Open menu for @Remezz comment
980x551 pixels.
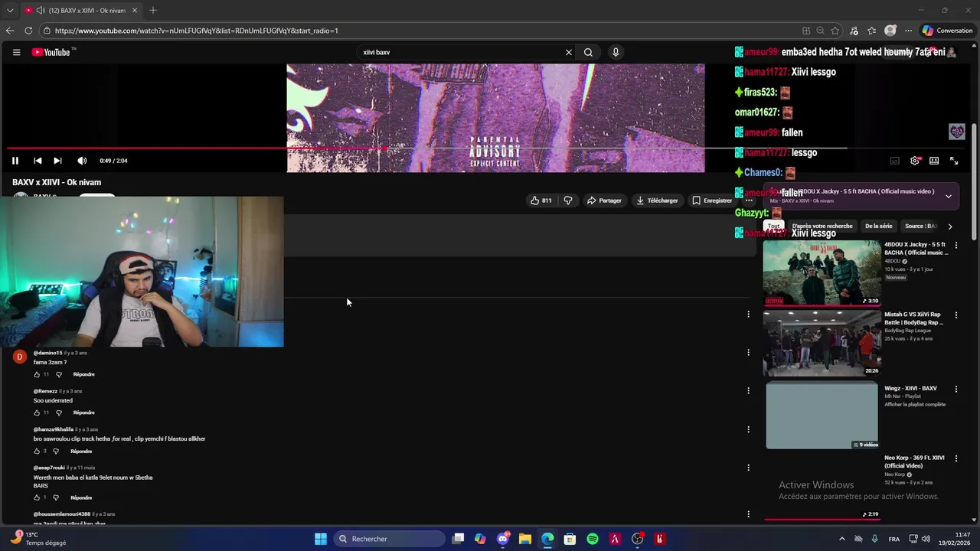click(x=748, y=390)
